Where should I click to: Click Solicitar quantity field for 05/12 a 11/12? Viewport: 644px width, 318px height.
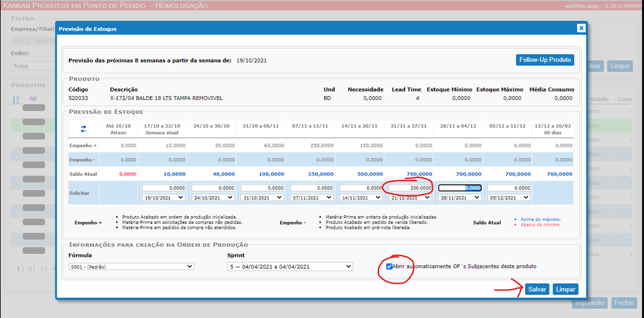click(509, 187)
